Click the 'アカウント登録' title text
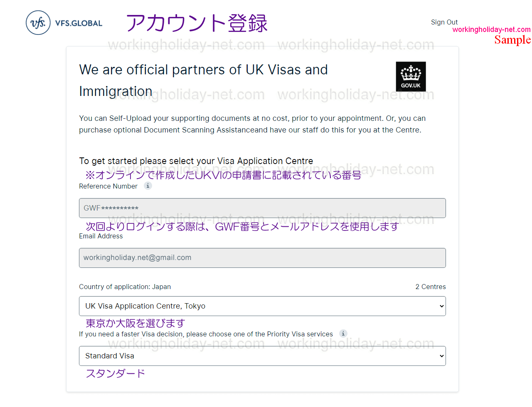Image resolution: width=532 pixels, height=407 pixels. click(197, 23)
